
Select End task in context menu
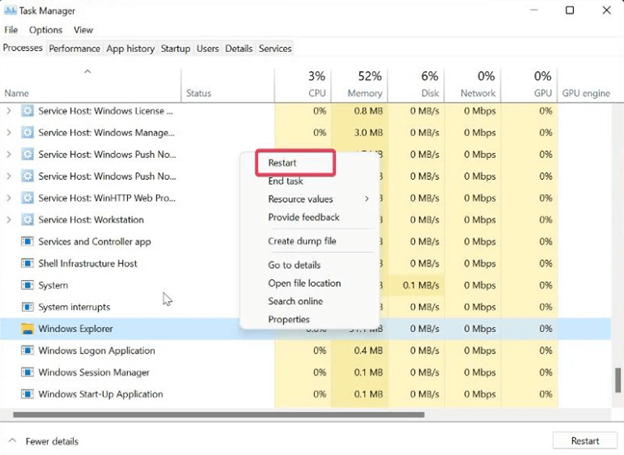(x=285, y=181)
